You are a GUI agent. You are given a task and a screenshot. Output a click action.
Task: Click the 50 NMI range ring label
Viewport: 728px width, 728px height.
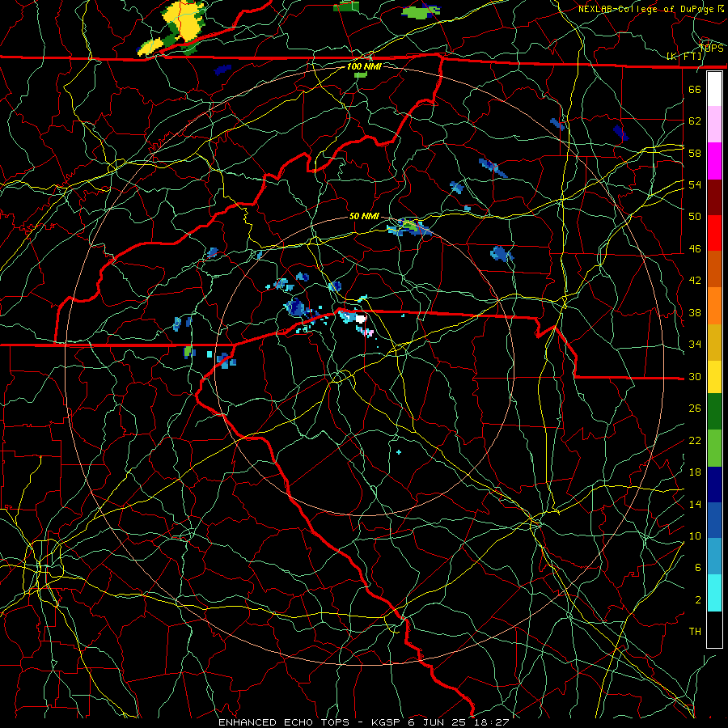click(x=363, y=216)
